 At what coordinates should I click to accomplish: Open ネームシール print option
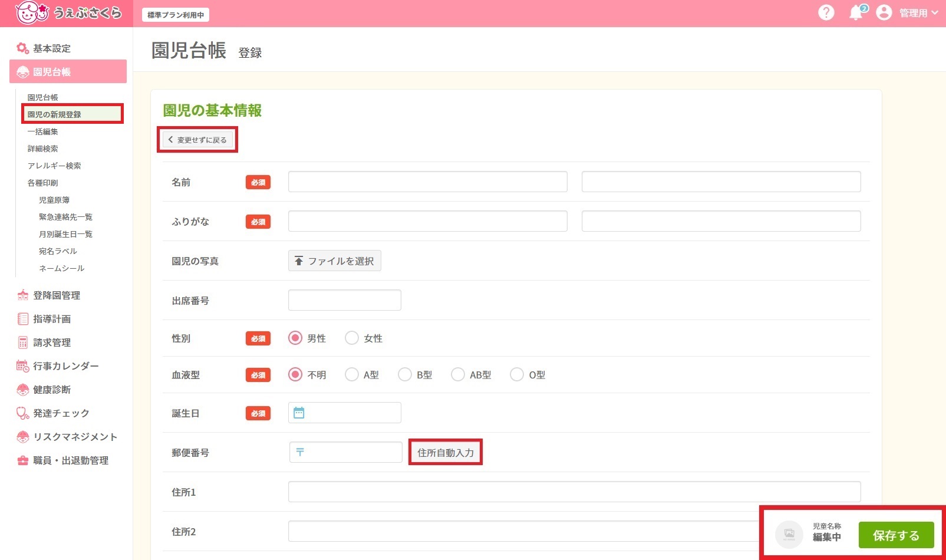(62, 268)
